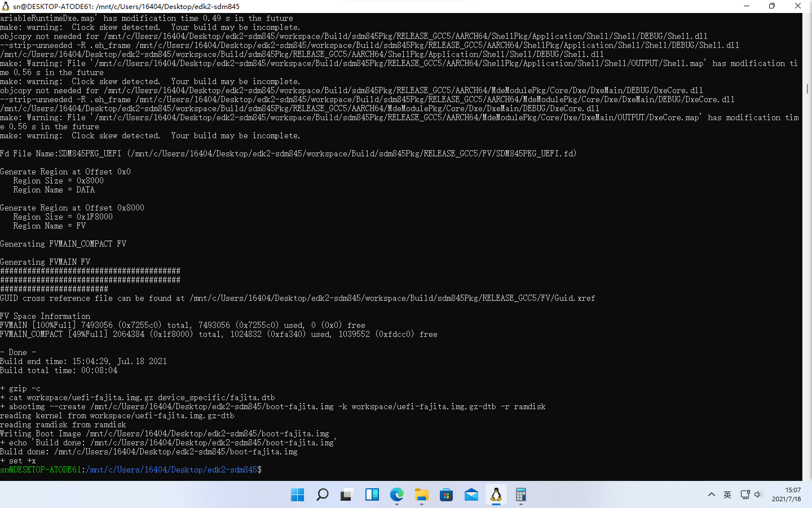Launch the Microsoft Store app
The width and height of the screenshot is (812, 508).
click(x=447, y=494)
